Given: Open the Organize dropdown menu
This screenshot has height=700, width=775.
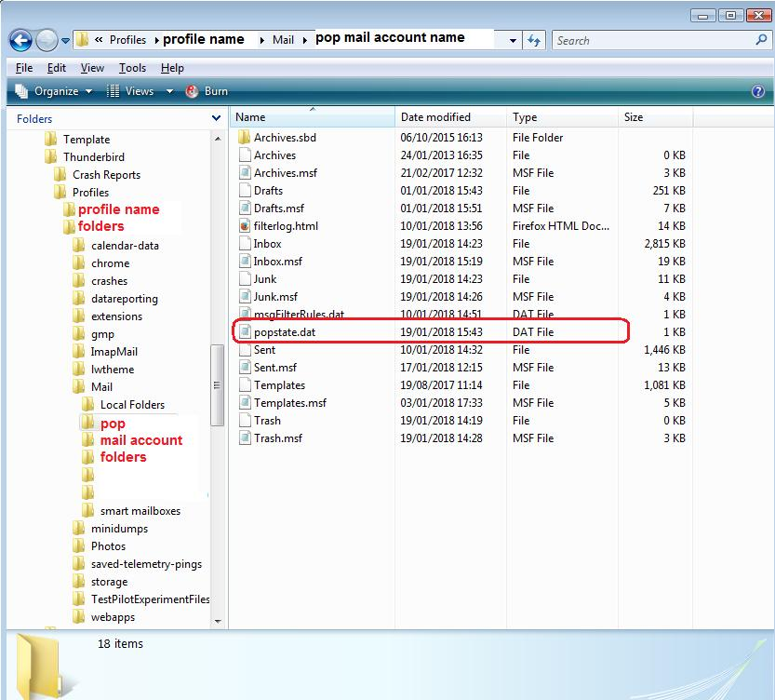Looking at the screenshot, I should [54, 91].
